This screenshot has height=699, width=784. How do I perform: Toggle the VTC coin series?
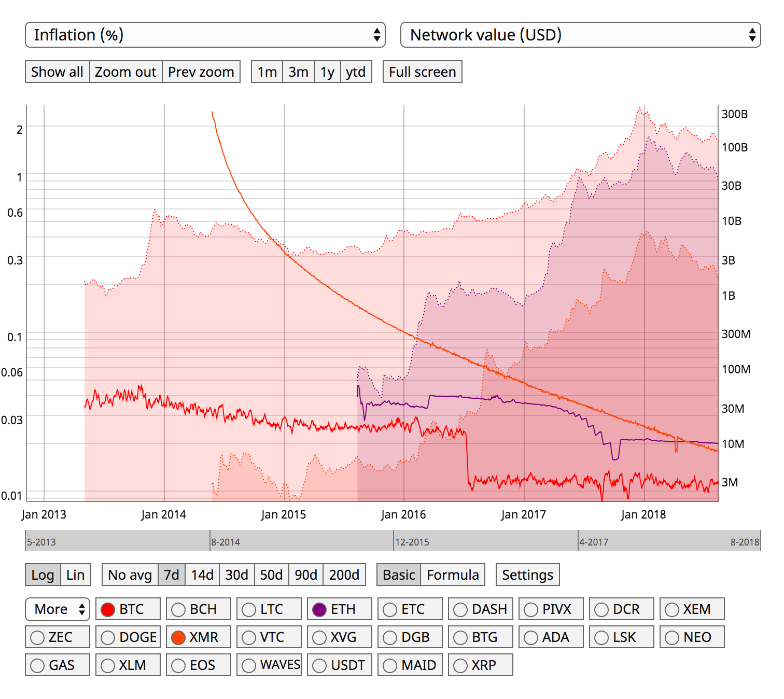click(x=269, y=637)
